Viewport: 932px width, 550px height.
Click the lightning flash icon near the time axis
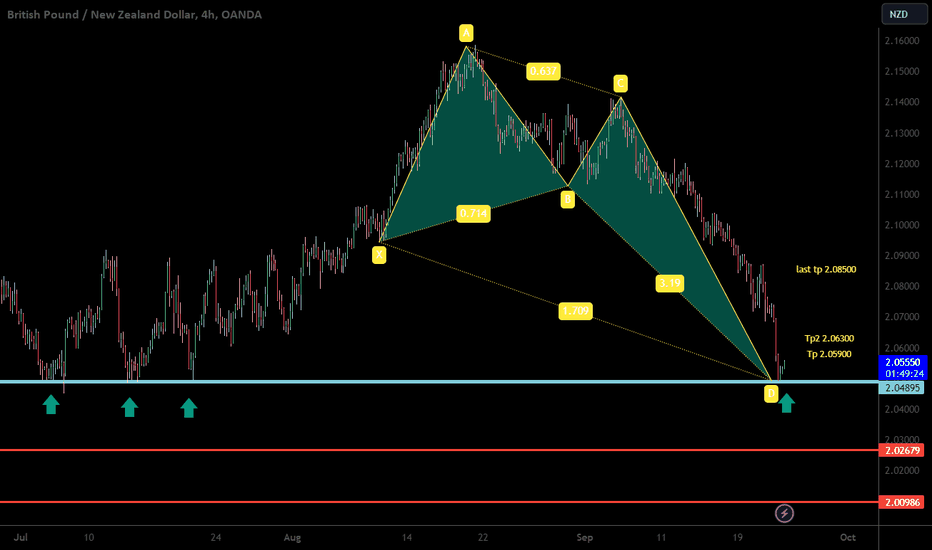pyautogui.click(x=784, y=513)
